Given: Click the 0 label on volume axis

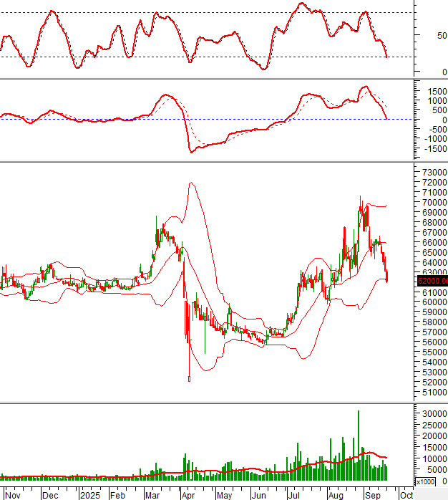Looking at the screenshot, I should click(x=444, y=481).
